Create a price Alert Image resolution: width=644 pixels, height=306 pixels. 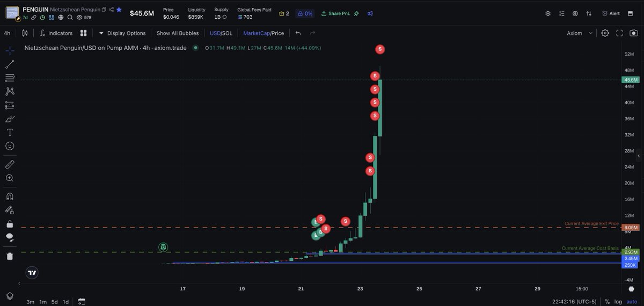(x=611, y=13)
